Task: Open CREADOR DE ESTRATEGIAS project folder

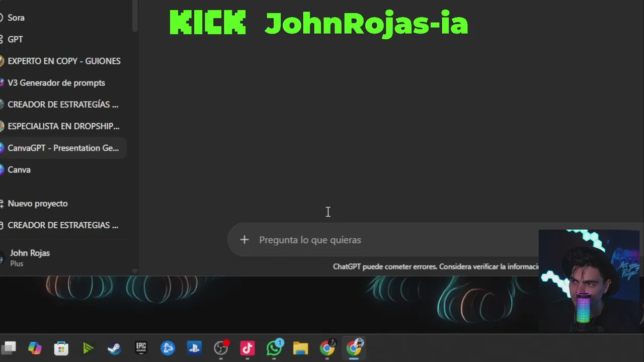Action: click(63, 225)
